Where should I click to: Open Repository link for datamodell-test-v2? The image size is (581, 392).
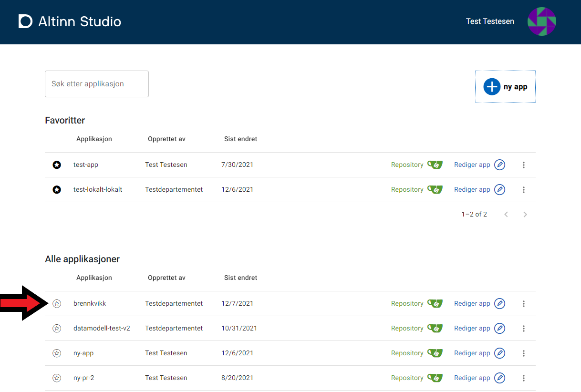tap(407, 328)
